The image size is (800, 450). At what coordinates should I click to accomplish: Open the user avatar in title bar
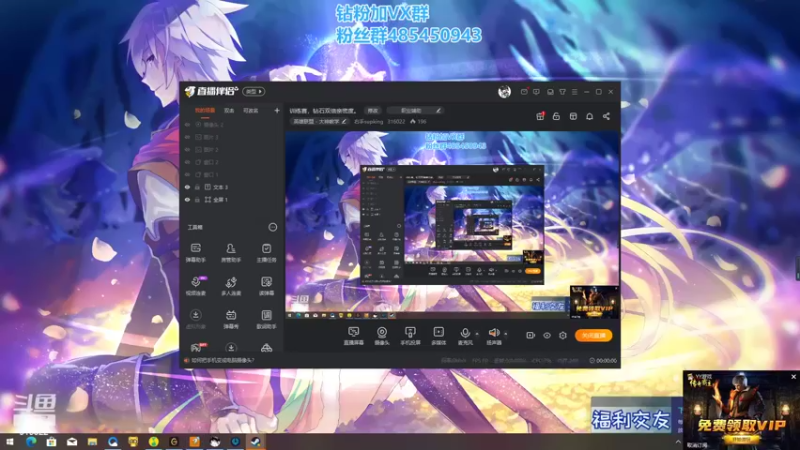click(x=504, y=91)
